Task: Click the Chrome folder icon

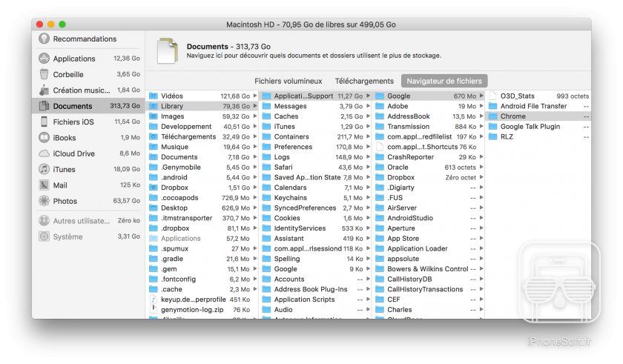Action: coord(493,116)
